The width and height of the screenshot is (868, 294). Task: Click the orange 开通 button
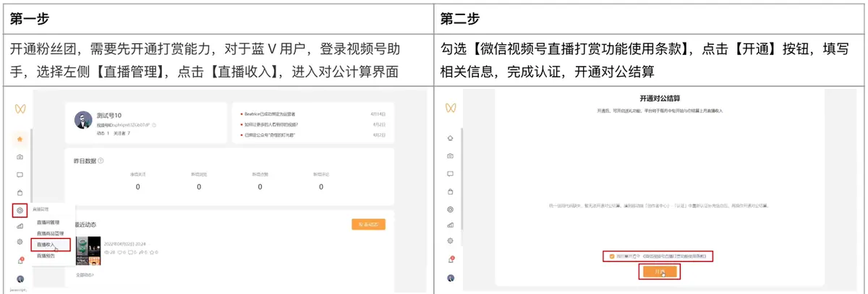coord(658,272)
